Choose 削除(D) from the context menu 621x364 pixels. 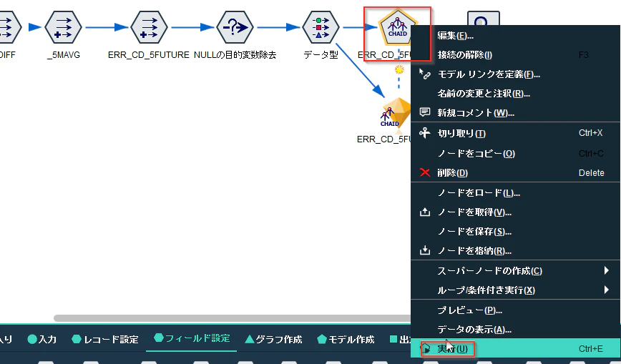(516, 172)
